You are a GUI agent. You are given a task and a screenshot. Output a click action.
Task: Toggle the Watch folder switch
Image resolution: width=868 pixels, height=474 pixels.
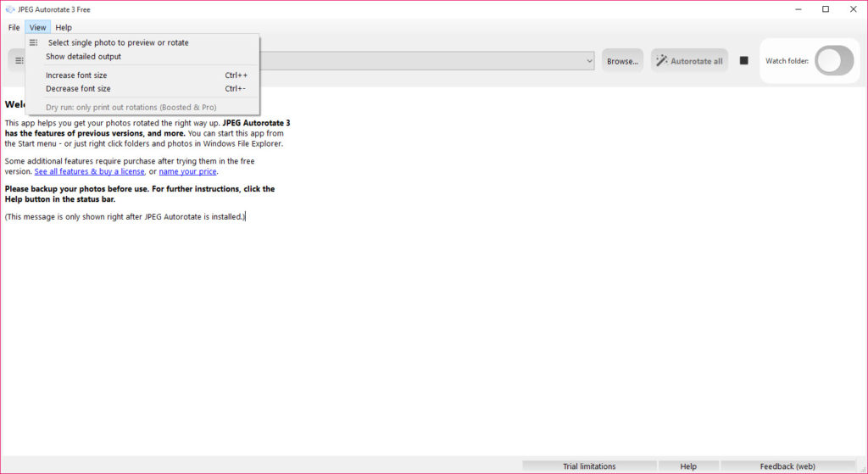[834, 60]
